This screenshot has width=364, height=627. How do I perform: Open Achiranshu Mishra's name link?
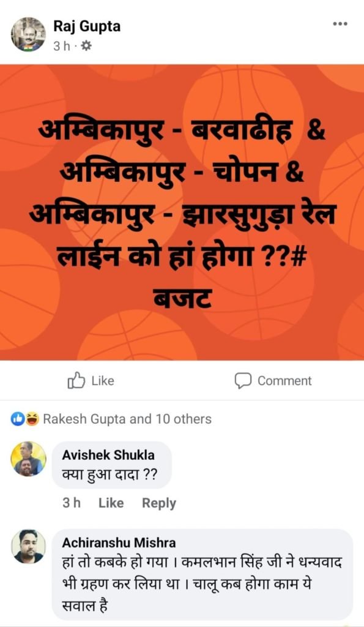pyautogui.click(x=119, y=543)
